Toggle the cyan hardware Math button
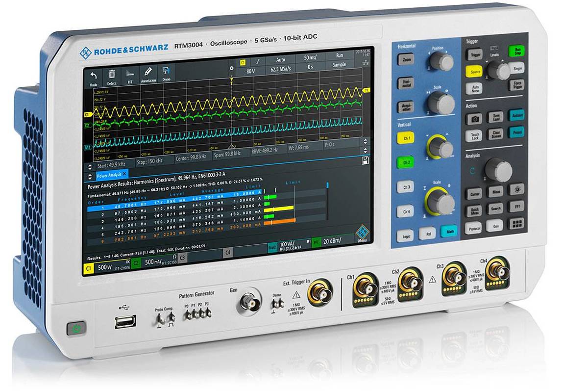Image resolution: width=588 pixels, height=391 pixels. pos(448,231)
